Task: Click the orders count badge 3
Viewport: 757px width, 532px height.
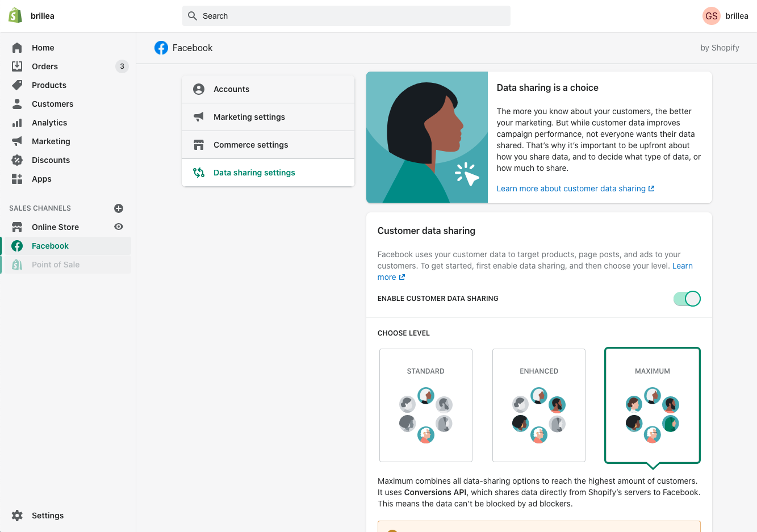Action: (122, 66)
